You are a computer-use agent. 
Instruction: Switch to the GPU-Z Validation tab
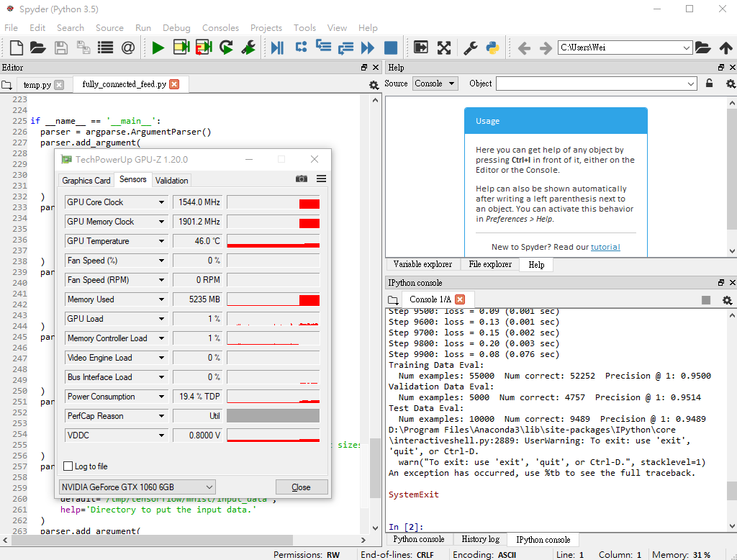[171, 180]
